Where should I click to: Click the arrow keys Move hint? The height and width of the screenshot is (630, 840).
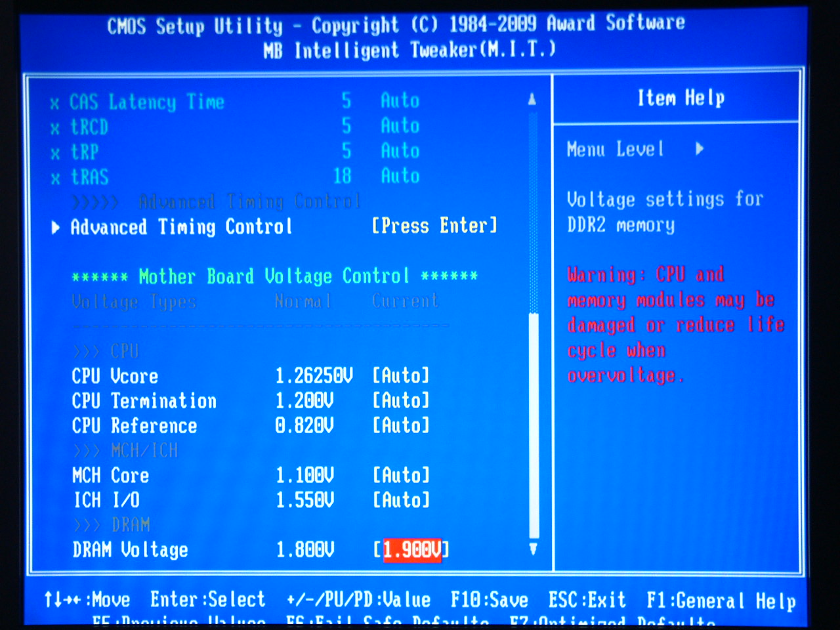pyautogui.click(x=87, y=600)
